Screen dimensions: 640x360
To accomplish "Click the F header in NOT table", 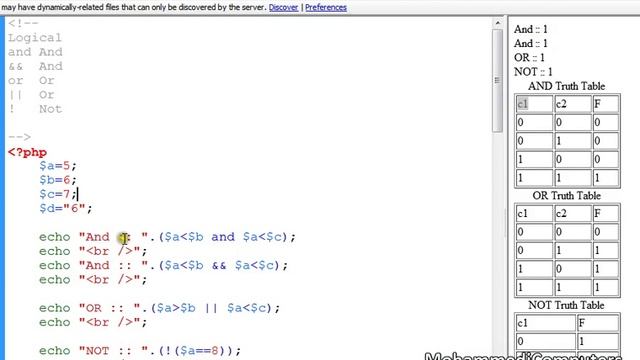I will pos(598,323).
